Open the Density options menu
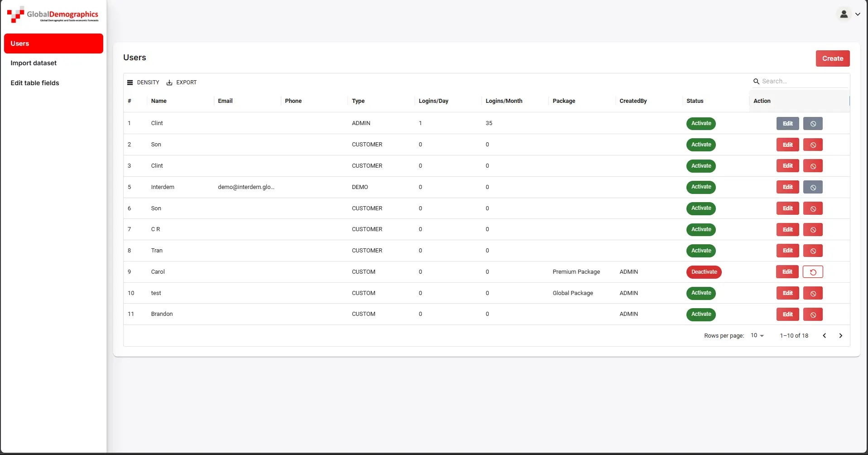This screenshot has width=868, height=455. [x=143, y=82]
